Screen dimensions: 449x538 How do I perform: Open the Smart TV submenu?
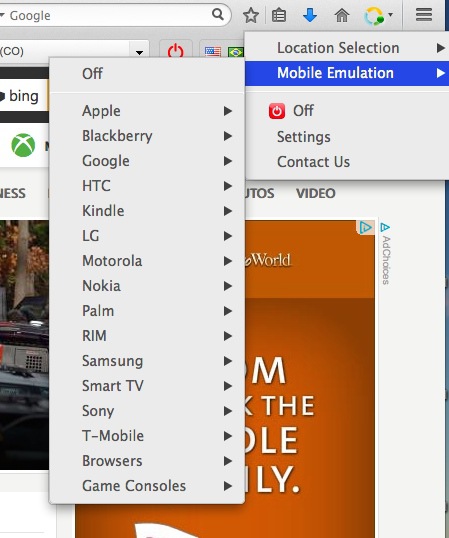point(147,386)
